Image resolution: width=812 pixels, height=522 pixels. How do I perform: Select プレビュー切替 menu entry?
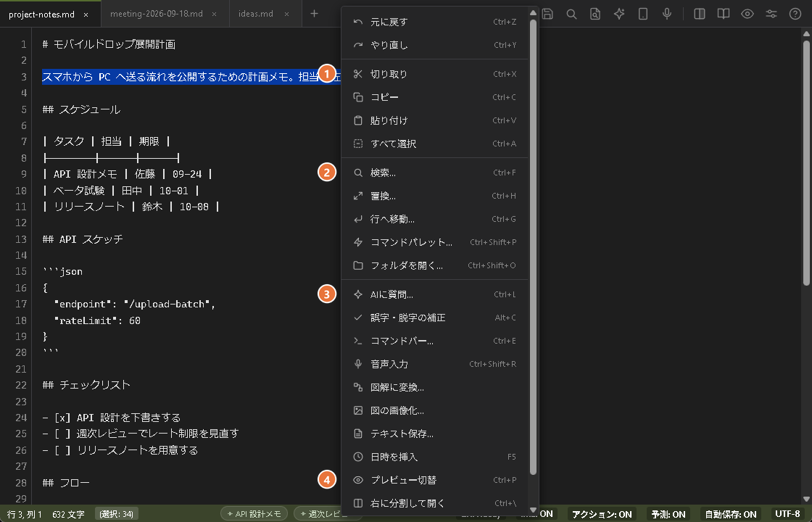coord(434,480)
